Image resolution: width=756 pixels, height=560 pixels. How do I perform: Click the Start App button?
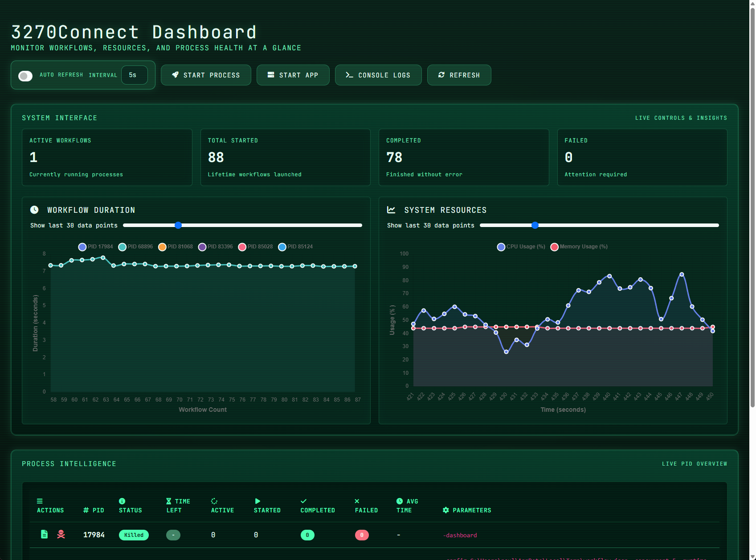pos(293,75)
